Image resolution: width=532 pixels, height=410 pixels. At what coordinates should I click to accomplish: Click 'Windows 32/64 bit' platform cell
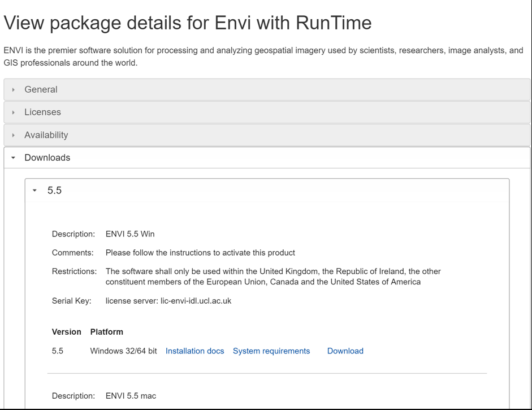[123, 351]
